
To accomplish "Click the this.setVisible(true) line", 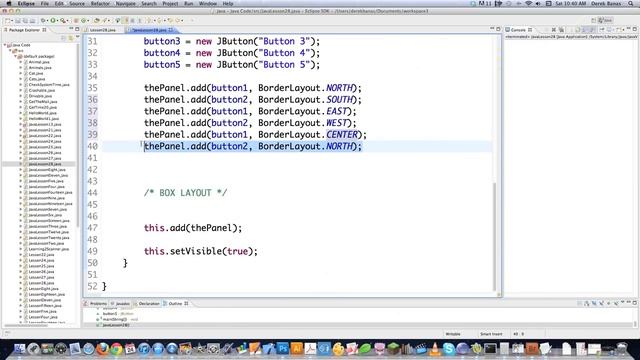I will [200, 251].
